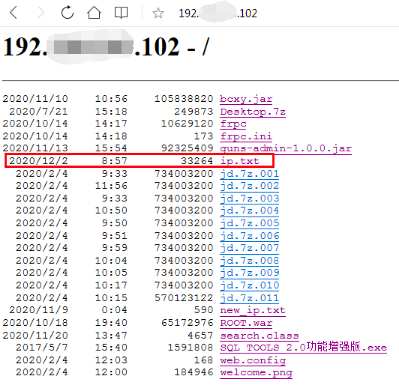Image resolution: width=399 pixels, height=386 pixels.
Task: Select the size value 10629120
Action: (187, 124)
